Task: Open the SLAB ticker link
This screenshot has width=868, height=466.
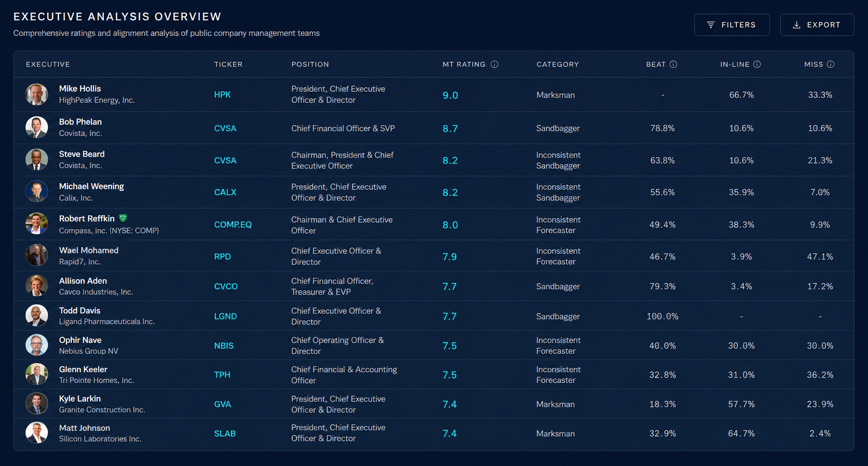Action: click(x=225, y=434)
